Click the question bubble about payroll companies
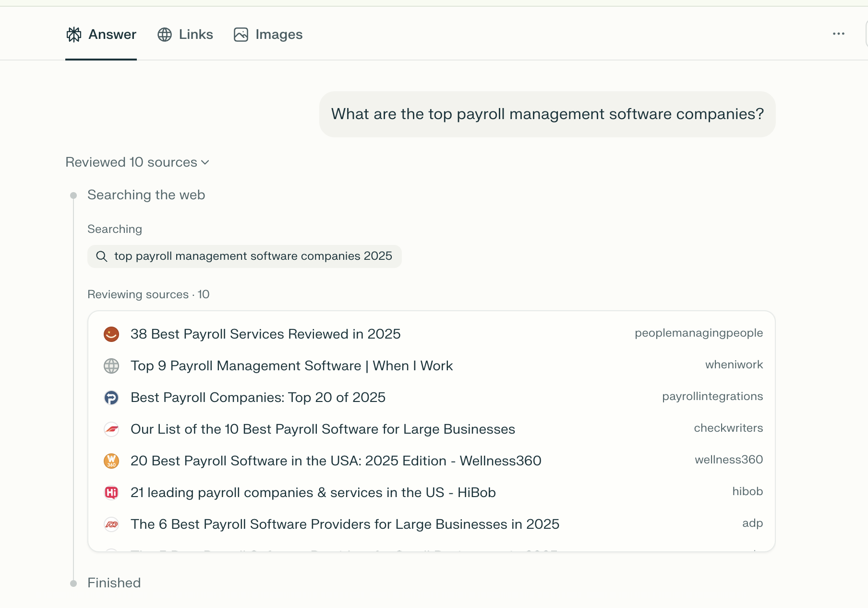868x608 pixels. [x=547, y=114]
